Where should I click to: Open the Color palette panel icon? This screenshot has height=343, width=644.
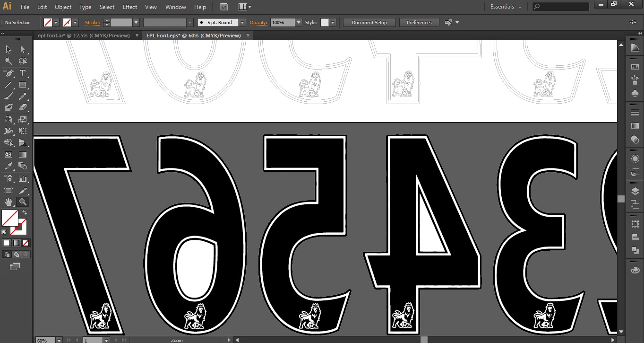coord(635,270)
